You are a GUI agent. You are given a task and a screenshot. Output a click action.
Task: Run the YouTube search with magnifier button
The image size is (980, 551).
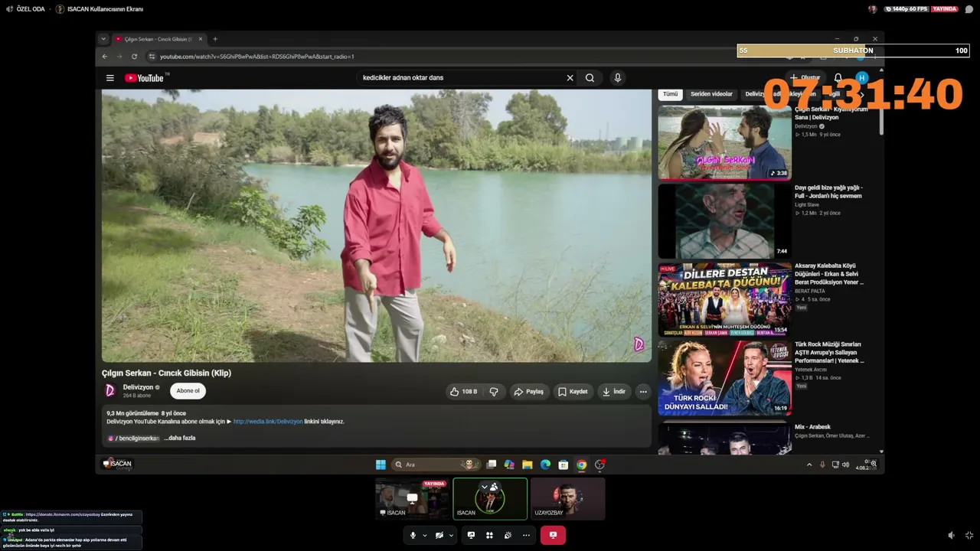point(590,78)
